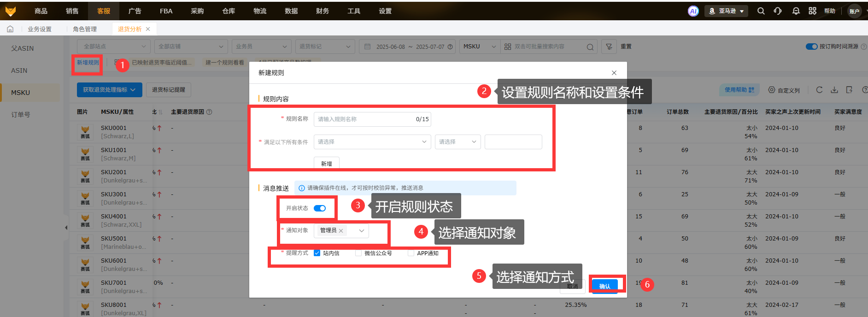Sort by the 订单总数 column header

pyautogui.click(x=678, y=112)
